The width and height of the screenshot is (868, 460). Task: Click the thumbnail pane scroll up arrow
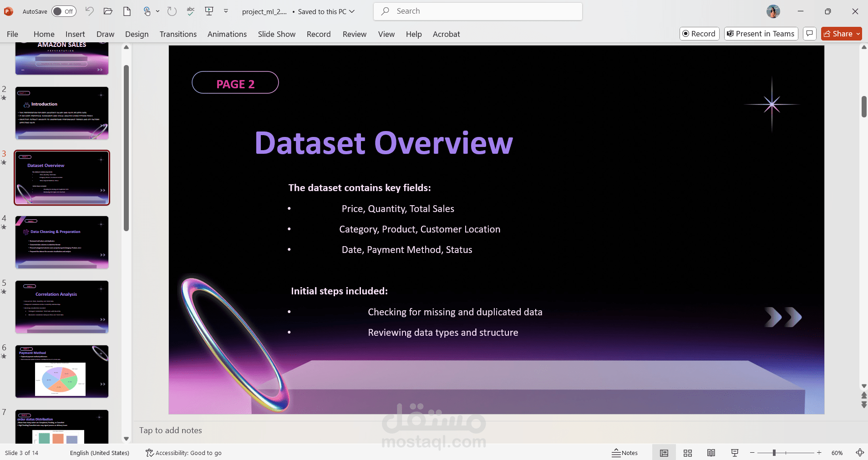coord(127,47)
